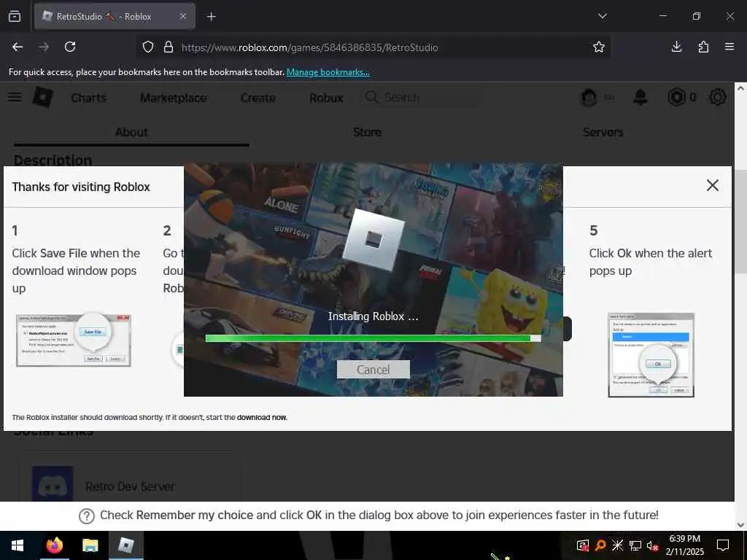This screenshot has width=747, height=560.
Task: Open the Robux balance icon
Action: click(676, 97)
